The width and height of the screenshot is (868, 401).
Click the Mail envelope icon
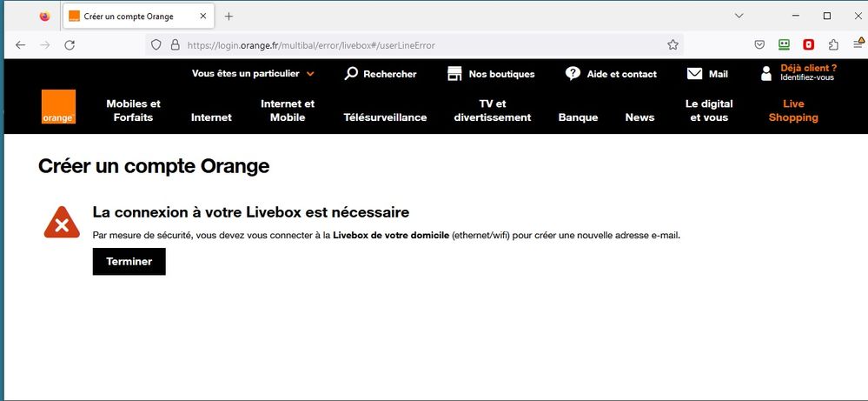pyautogui.click(x=695, y=74)
